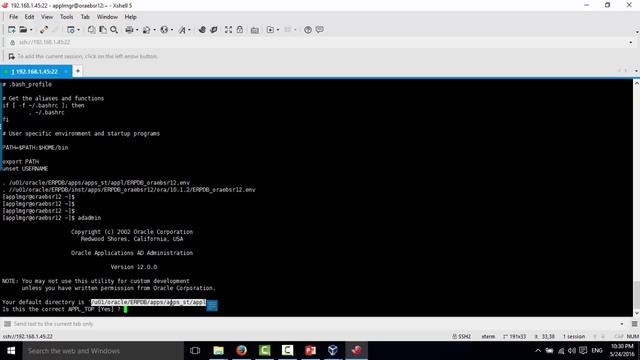The image size is (640, 360).
Task: Click the Copy toolbar icon
Action: coord(91,30)
